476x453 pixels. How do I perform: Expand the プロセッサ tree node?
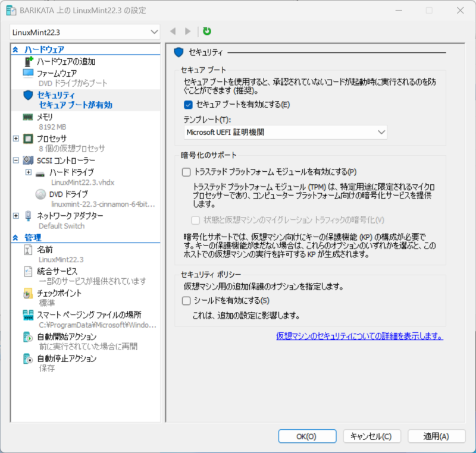pos(16,139)
